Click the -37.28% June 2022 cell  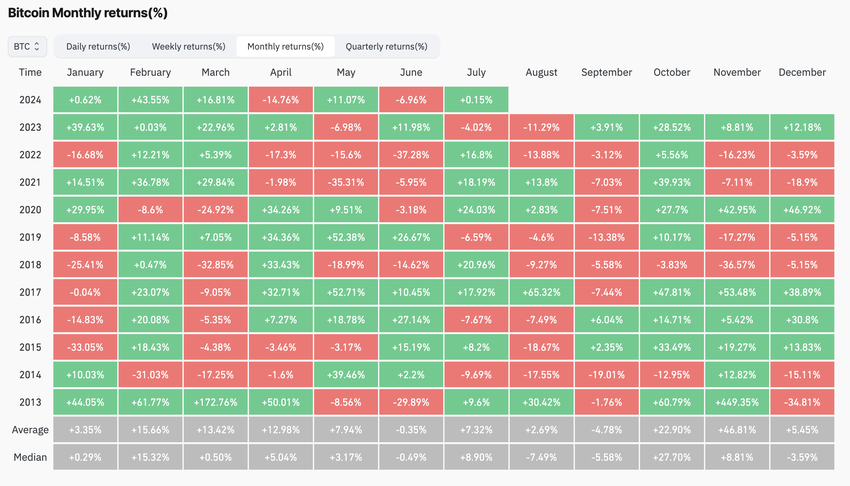pyautogui.click(x=411, y=155)
